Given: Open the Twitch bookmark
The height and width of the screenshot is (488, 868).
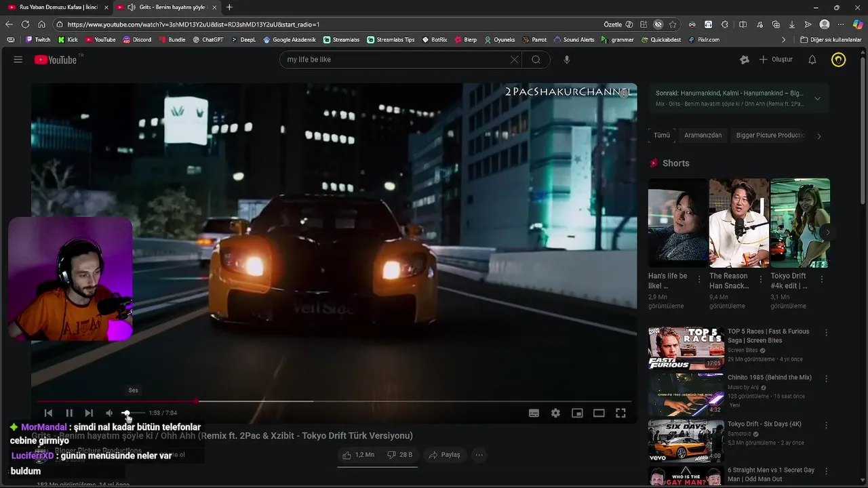Looking at the screenshot, I should [x=38, y=40].
